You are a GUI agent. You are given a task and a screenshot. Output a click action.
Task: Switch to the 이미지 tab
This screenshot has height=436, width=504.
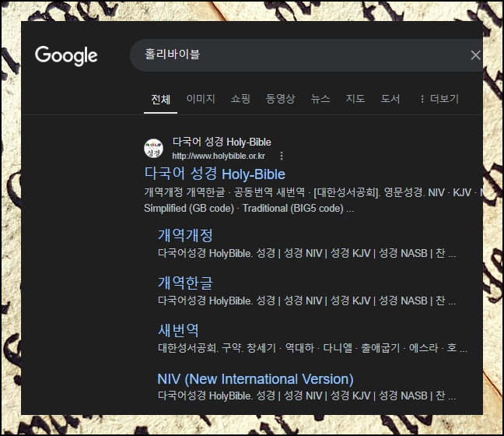coord(201,98)
